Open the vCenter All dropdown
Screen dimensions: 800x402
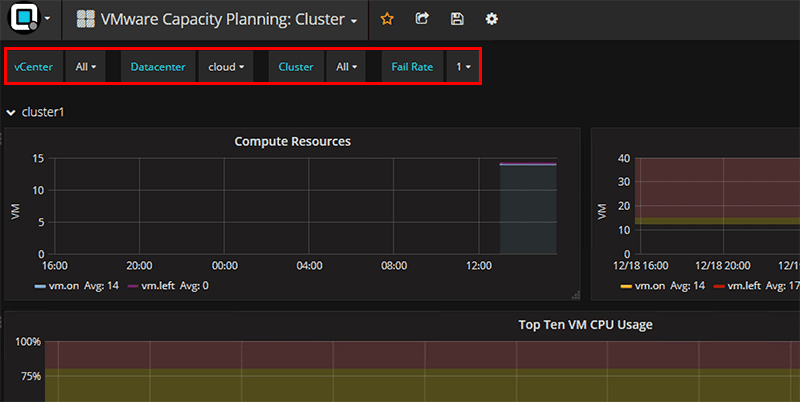click(86, 67)
